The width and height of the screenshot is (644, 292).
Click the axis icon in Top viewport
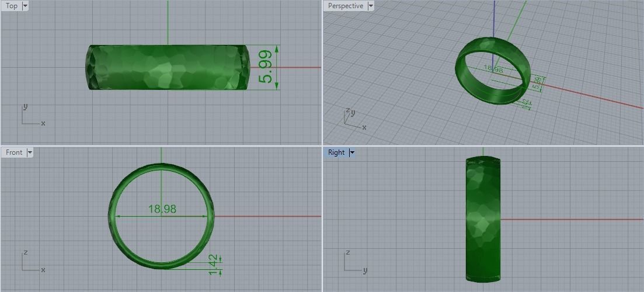[x=33, y=114]
